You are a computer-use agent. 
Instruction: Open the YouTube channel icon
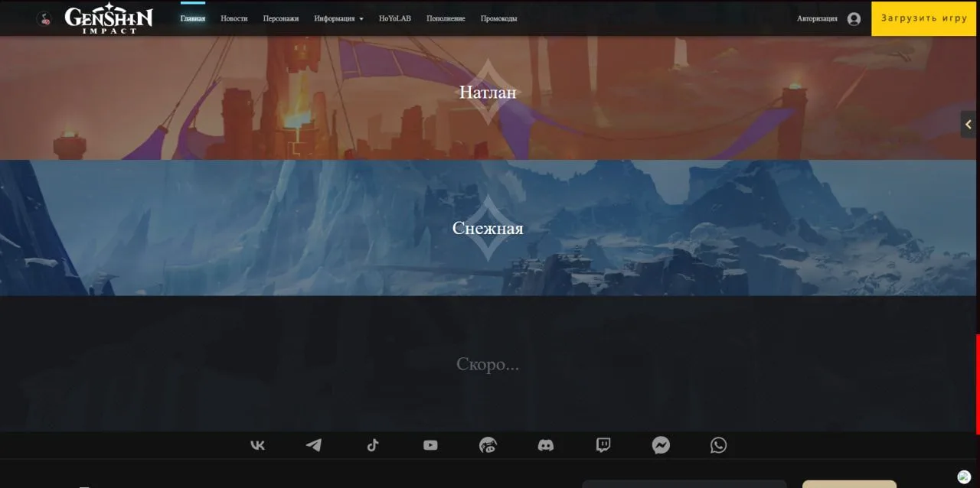pos(430,445)
